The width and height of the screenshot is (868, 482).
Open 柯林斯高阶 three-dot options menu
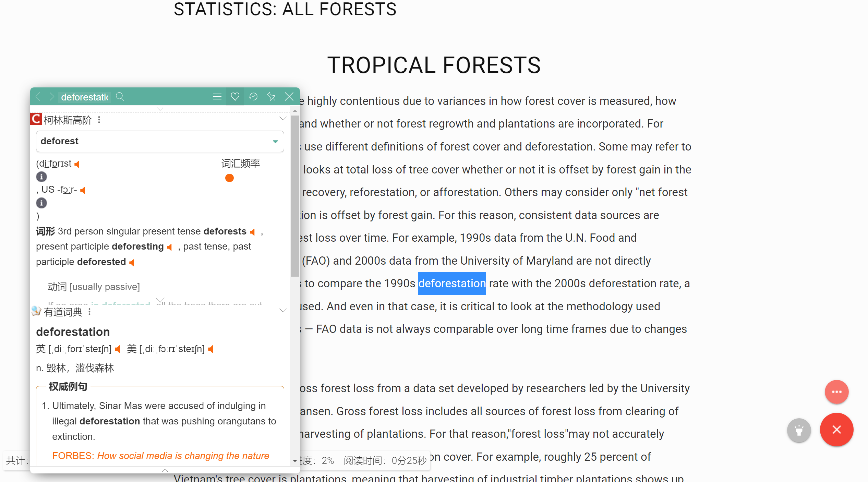99,120
